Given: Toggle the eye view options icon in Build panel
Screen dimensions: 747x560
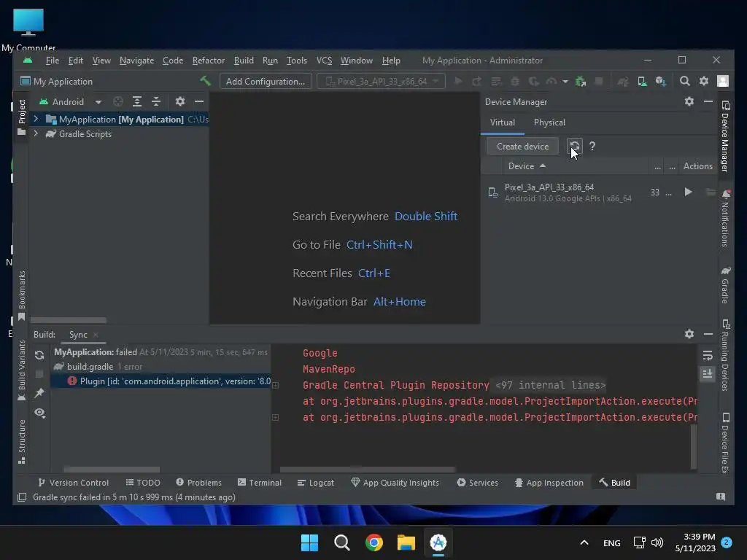Looking at the screenshot, I should tap(39, 413).
